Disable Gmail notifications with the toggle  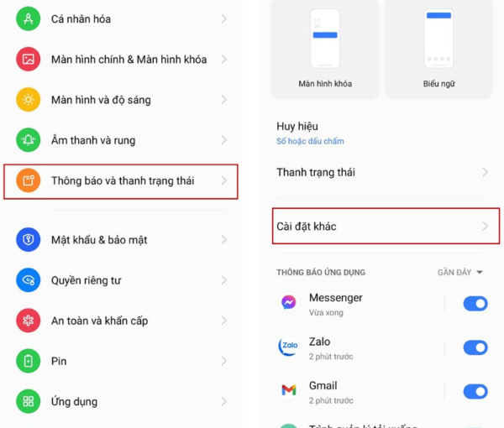coord(475,391)
